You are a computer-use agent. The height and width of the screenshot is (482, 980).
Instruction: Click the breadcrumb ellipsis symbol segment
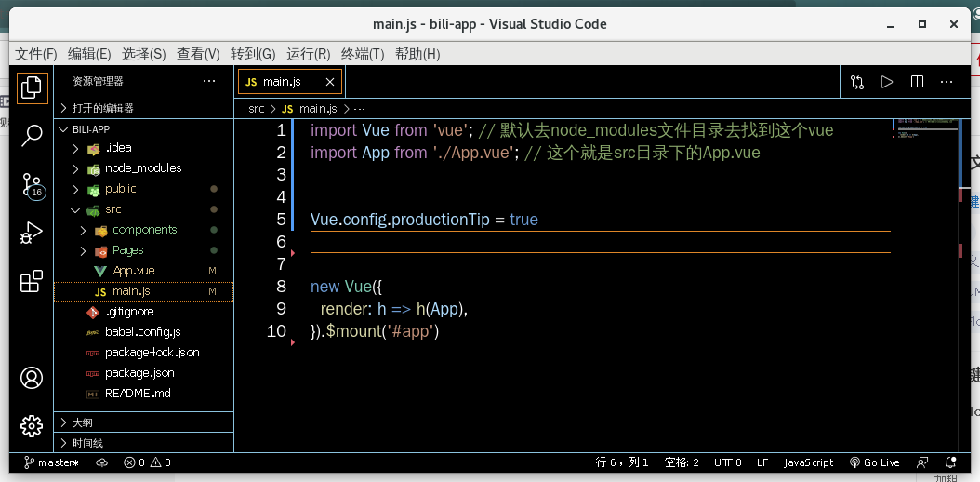pos(360,108)
